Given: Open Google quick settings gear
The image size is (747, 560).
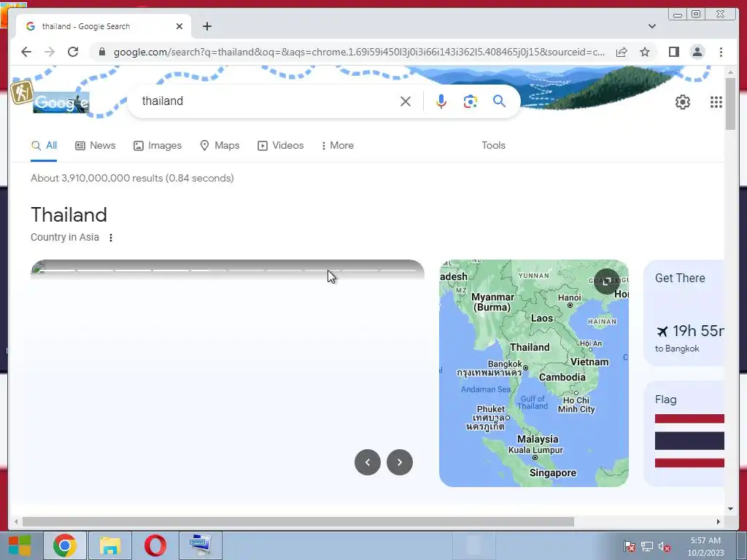Looking at the screenshot, I should point(683,102).
